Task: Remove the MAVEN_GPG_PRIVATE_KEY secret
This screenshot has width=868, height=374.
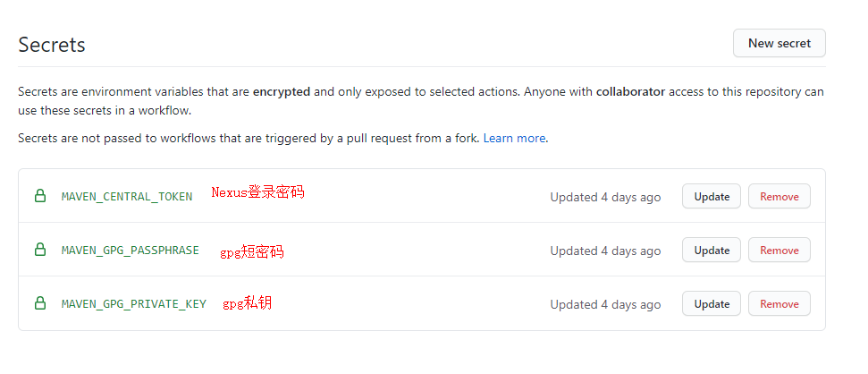Action: [779, 303]
